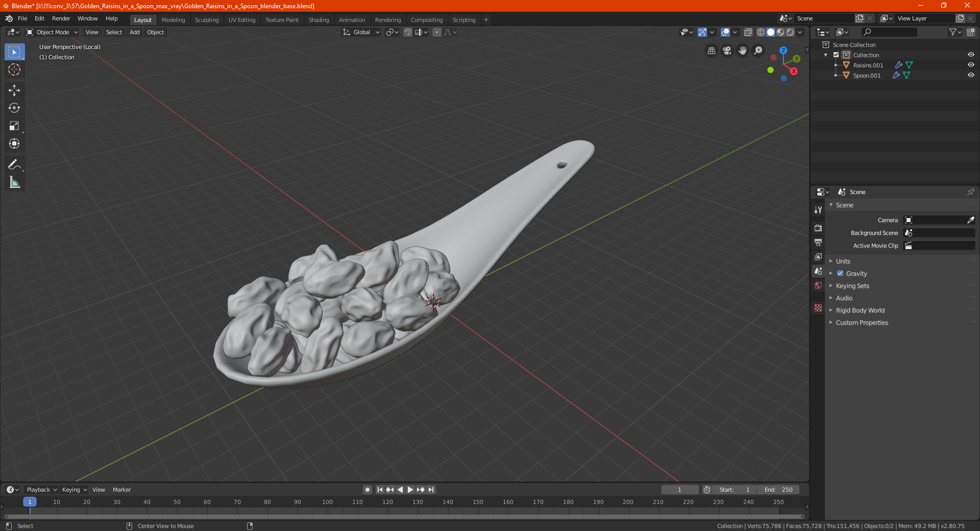Click the outliner search field
980x531 pixels.
(889, 32)
